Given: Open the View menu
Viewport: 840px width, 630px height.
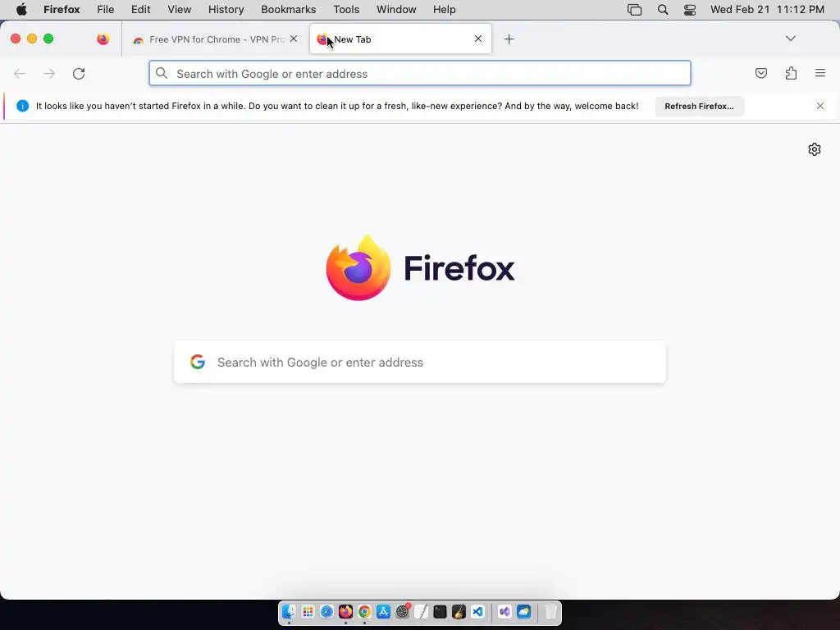Looking at the screenshot, I should click(x=179, y=10).
